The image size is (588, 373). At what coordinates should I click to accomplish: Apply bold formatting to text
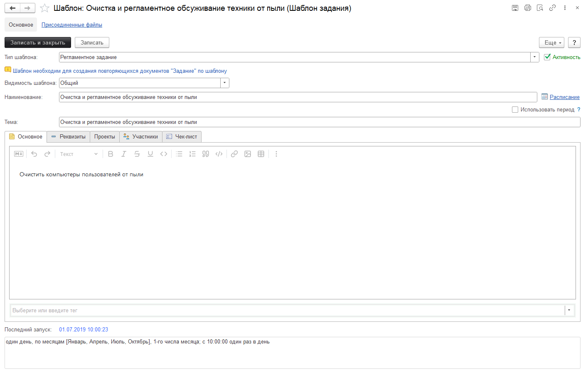pyautogui.click(x=111, y=154)
